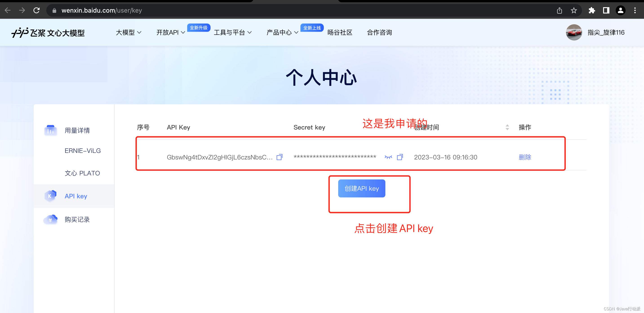This screenshot has height=313, width=644.
Task: Click the truncated API Key text GbswNg4t...
Action: (220, 157)
